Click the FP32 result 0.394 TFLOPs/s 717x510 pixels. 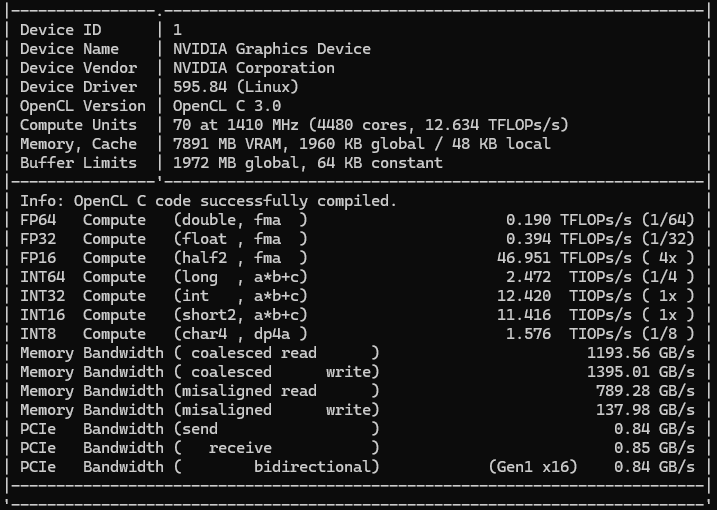[568, 239]
